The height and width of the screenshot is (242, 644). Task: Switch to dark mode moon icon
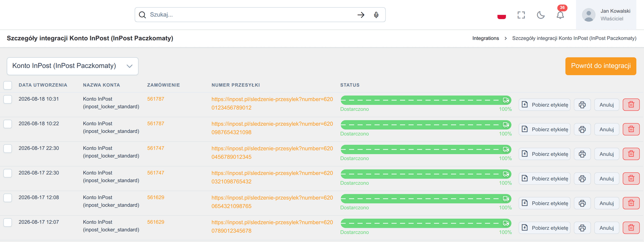[x=541, y=15]
